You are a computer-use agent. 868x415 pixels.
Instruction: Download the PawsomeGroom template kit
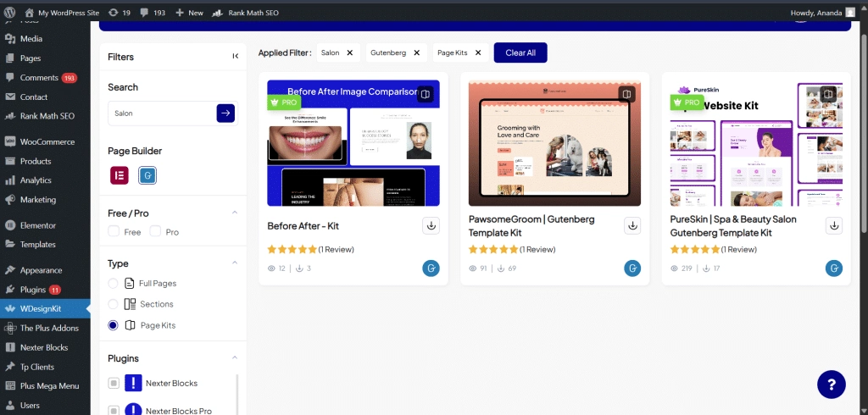tap(632, 226)
